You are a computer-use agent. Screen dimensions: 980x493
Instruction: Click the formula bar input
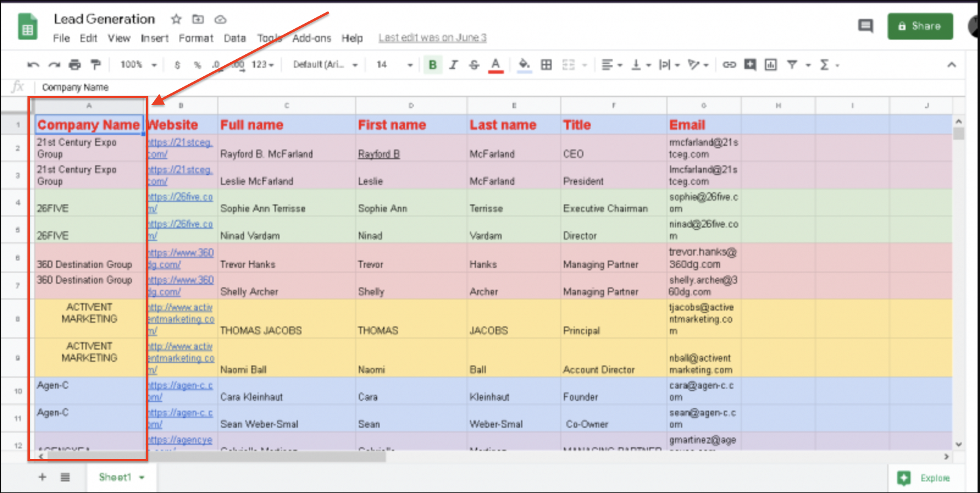click(x=500, y=87)
